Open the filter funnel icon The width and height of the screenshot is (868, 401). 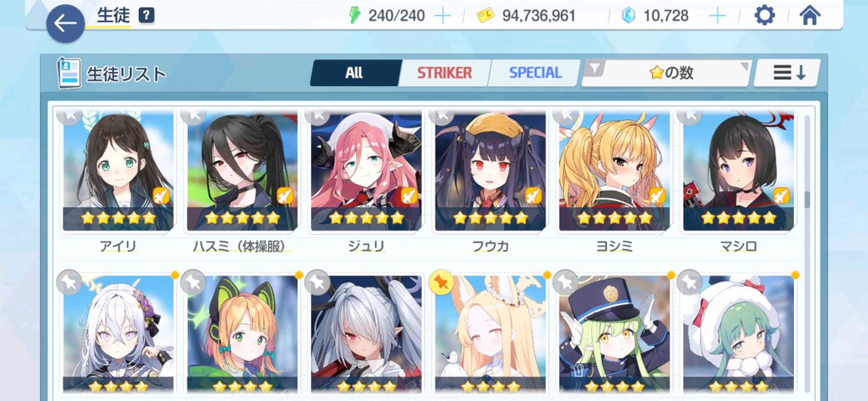coord(595,68)
